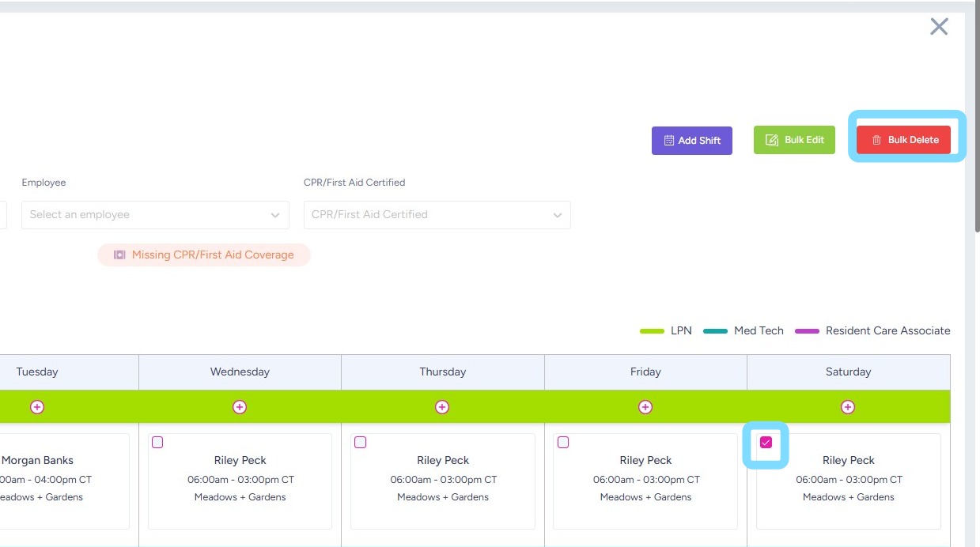Screen dimensions: 980x547
Task: Click the green LPN legend swatch
Action: [x=652, y=331]
